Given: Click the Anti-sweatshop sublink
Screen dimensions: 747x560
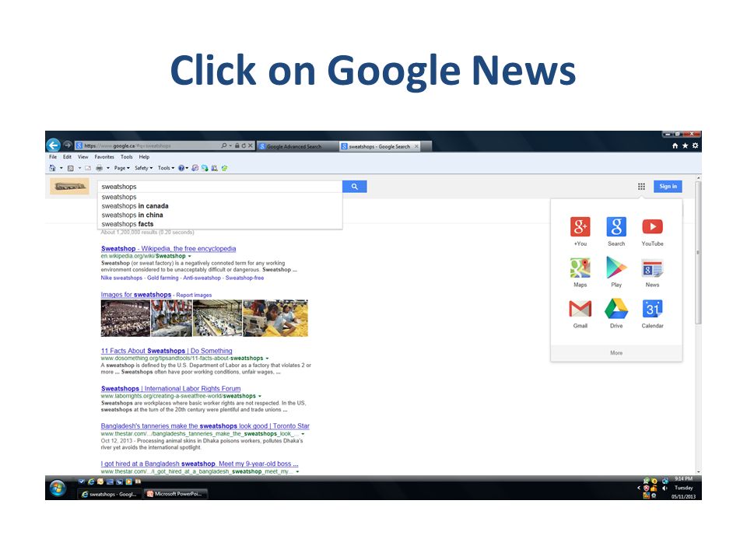Looking at the screenshot, I should (x=202, y=278).
